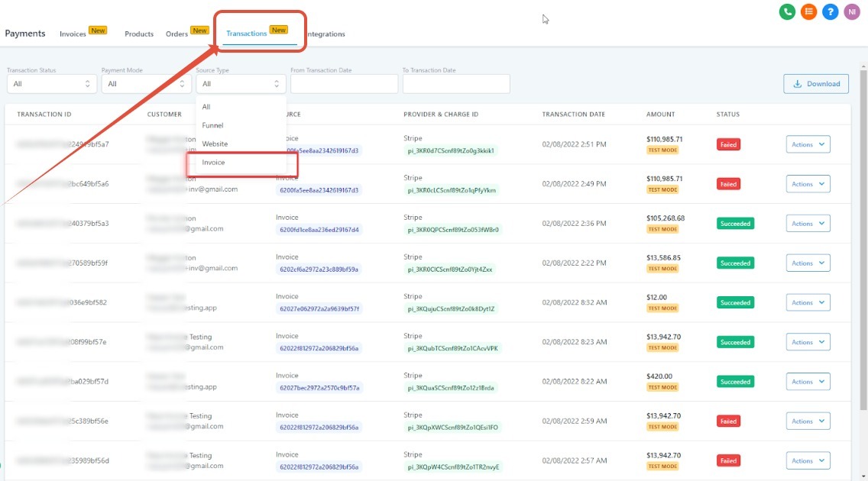Click charge ID pi_3KR0cLCScnf89tZo1qPfyYkm
The height and width of the screenshot is (481, 868).
452,189
